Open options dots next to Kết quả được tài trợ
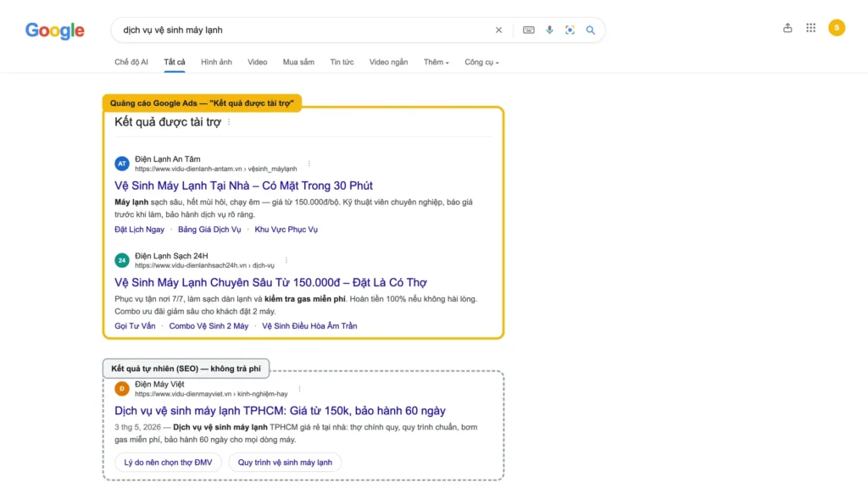Screen dimensions: 868x488 pyautogui.click(x=229, y=122)
